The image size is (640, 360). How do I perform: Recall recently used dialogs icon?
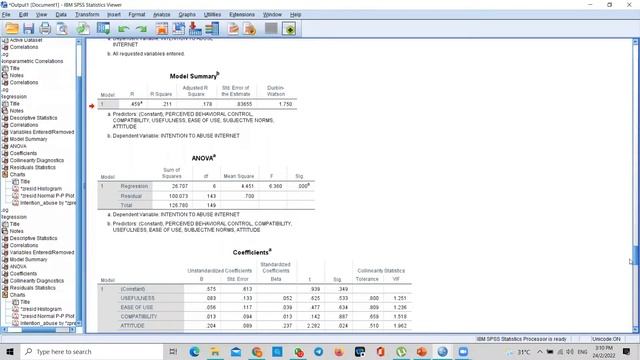point(103,29)
